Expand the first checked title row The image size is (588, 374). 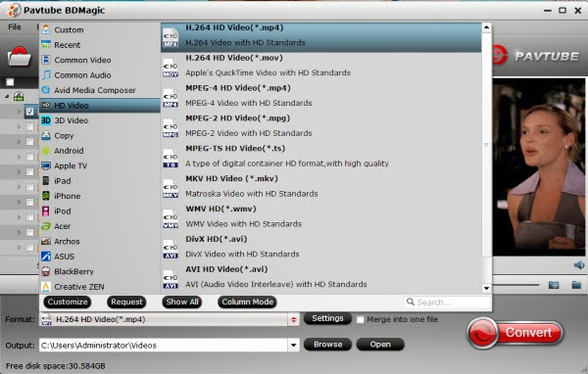tap(19, 112)
